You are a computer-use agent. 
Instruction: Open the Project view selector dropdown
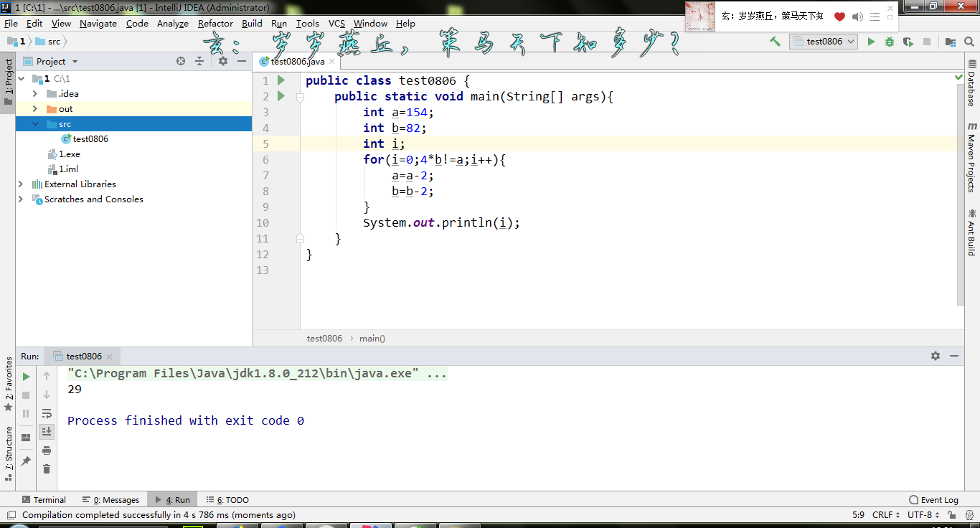point(51,61)
